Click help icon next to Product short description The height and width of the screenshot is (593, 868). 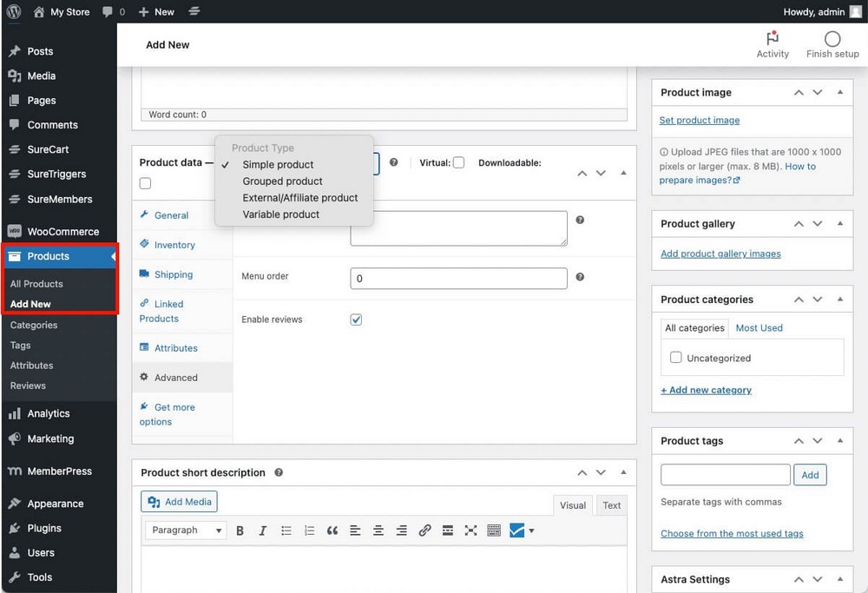point(279,472)
